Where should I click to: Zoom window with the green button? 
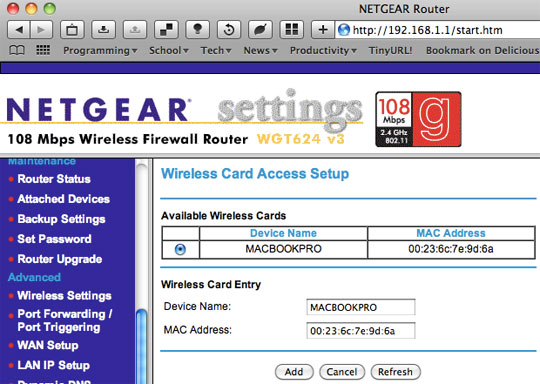[50, 8]
